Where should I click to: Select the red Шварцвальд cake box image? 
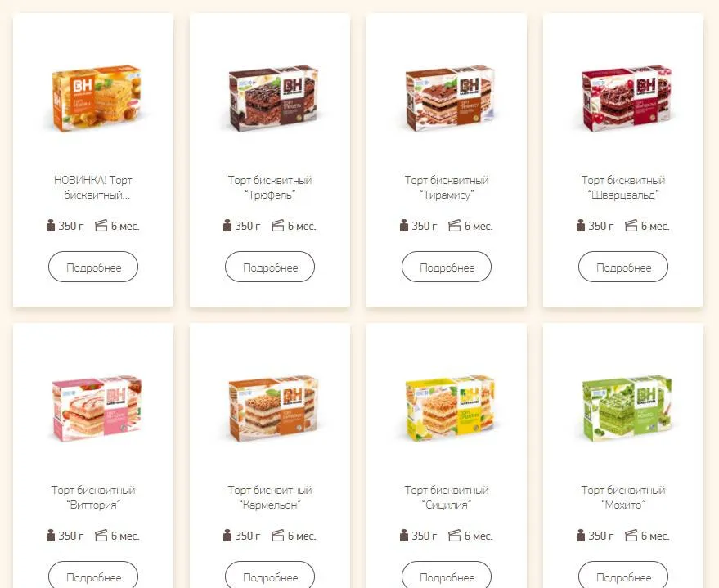tap(627, 98)
